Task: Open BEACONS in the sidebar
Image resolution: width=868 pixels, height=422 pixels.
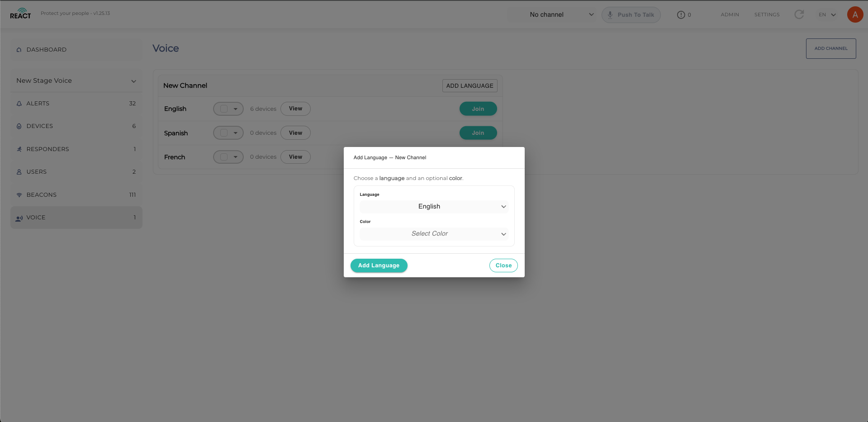Action: (76, 195)
